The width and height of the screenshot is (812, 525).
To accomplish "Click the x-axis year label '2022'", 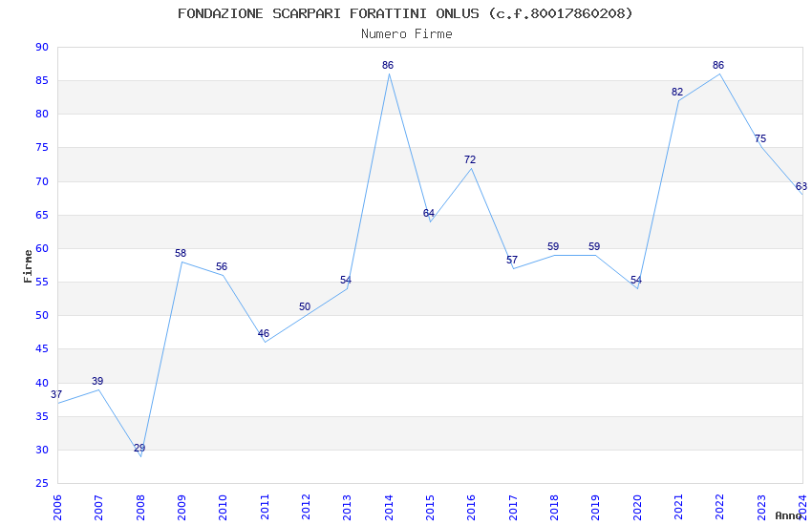I will 720,507.
